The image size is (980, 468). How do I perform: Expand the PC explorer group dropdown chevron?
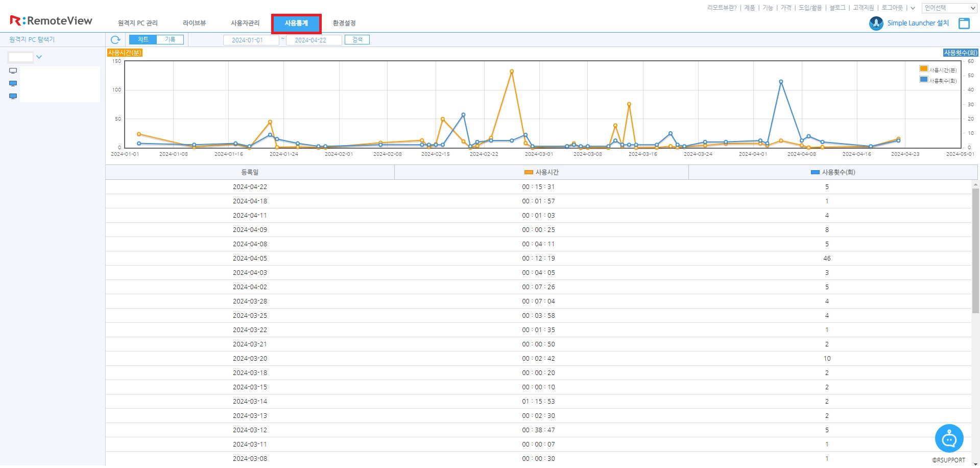point(39,57)
